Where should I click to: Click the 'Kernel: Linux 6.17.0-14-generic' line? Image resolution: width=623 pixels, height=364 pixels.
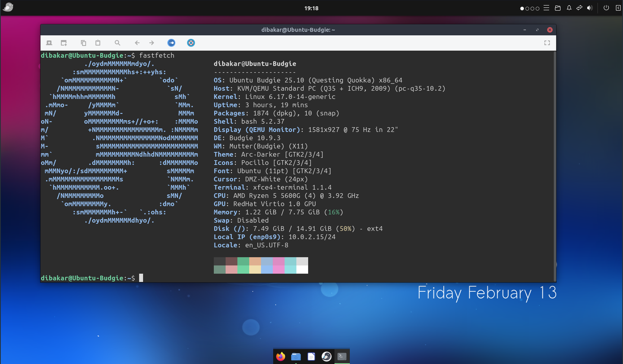tap(275, 97)
